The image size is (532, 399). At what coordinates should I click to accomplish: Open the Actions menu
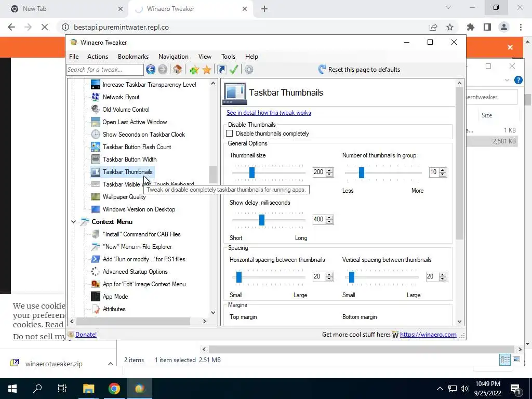click(98, 57)
